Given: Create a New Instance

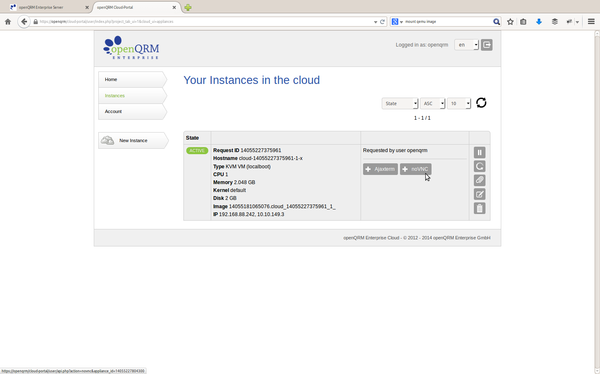Looking at the screenshot, I should click(x=133, y=140).
